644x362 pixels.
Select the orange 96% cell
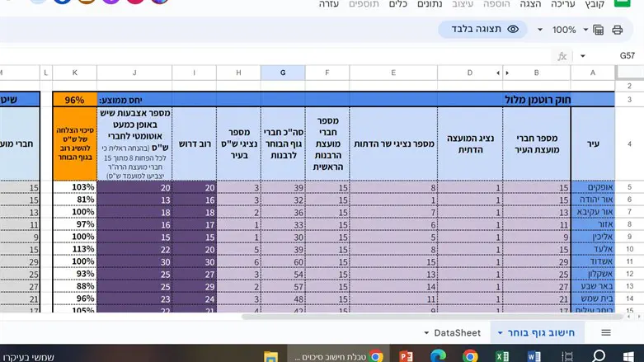tap(74, 100)
